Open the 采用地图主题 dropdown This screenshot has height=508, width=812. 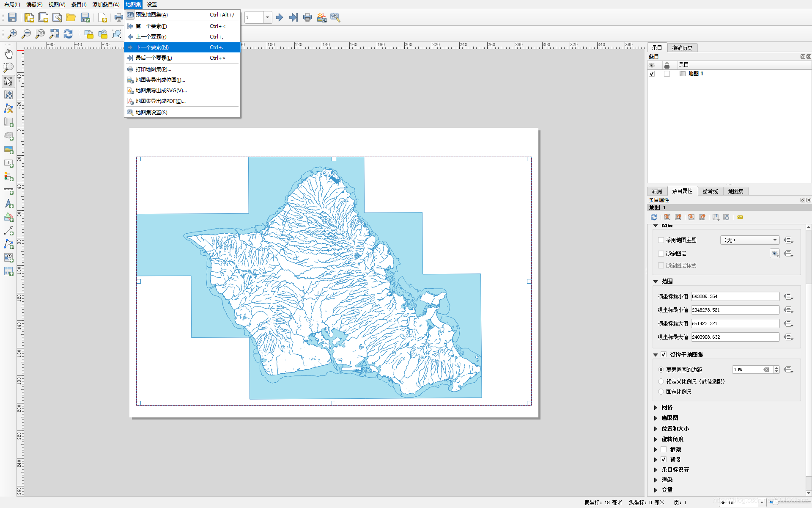749,240
